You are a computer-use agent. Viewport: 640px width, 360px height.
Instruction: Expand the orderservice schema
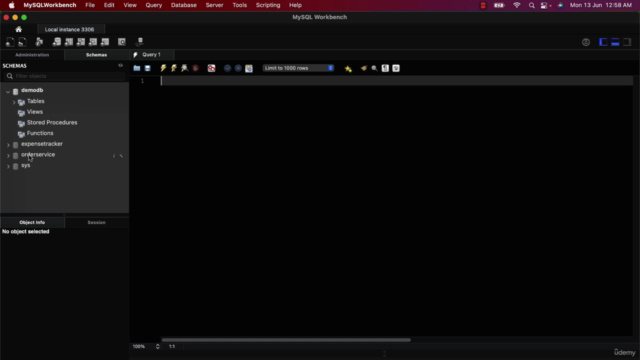(x=8, y=156)
